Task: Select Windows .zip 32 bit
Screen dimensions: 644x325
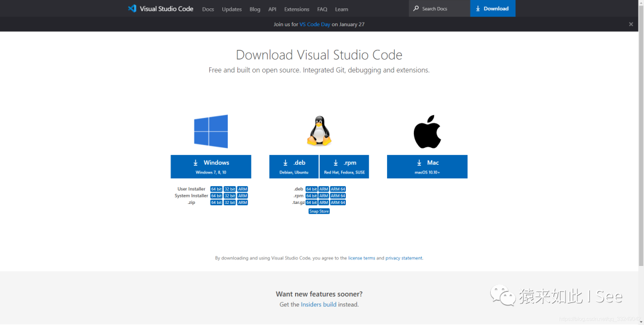Action: tap(230, 203)
